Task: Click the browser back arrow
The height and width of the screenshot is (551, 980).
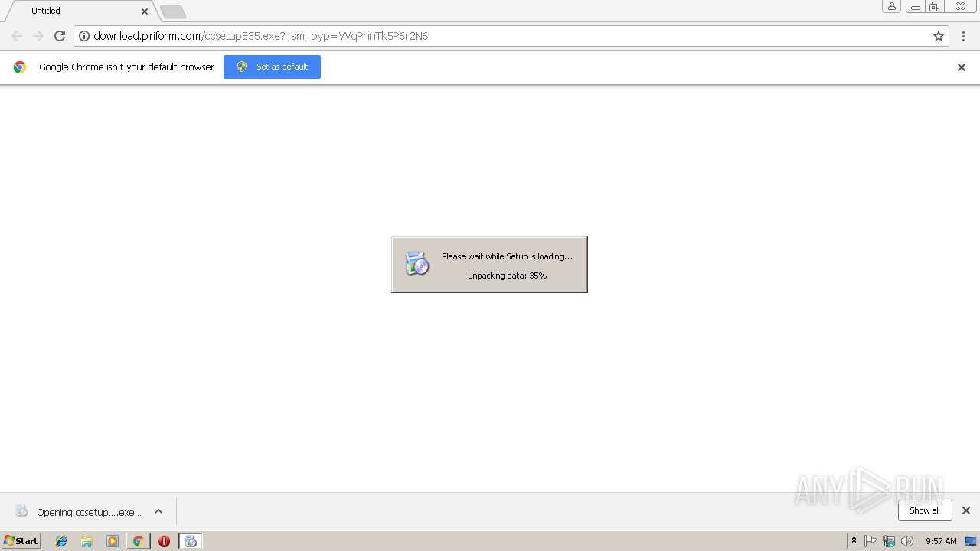Action: point(17,36)
